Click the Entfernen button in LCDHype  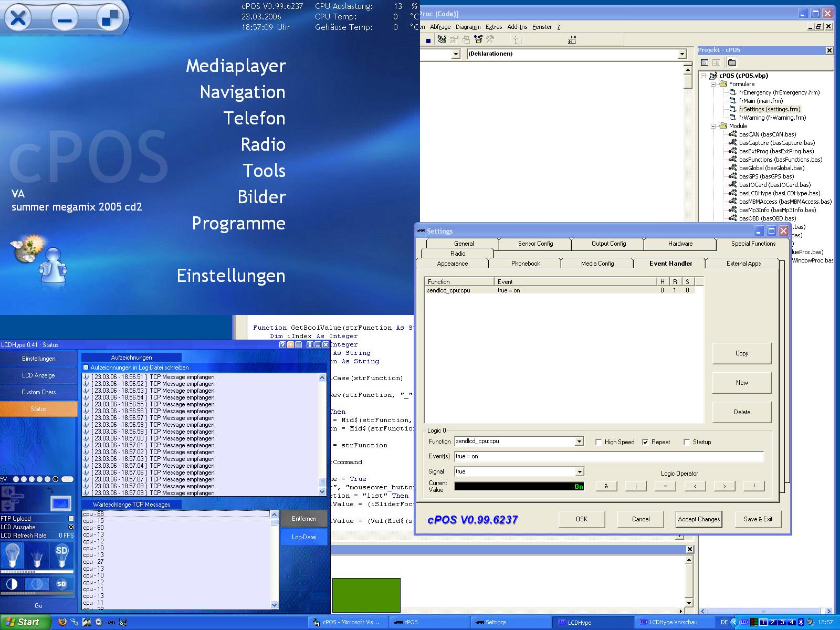[304, 519]
